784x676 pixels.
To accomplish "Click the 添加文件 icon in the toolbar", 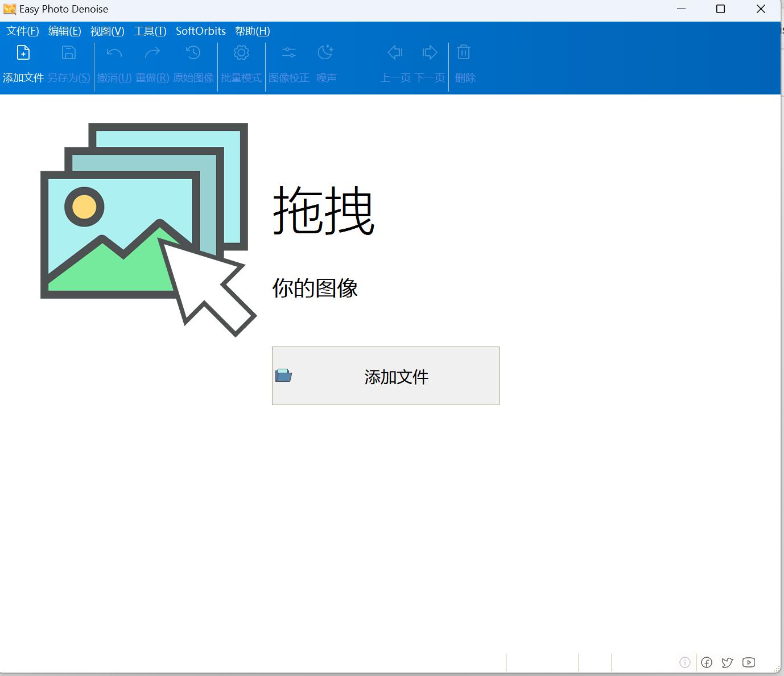I will [23, 52].
